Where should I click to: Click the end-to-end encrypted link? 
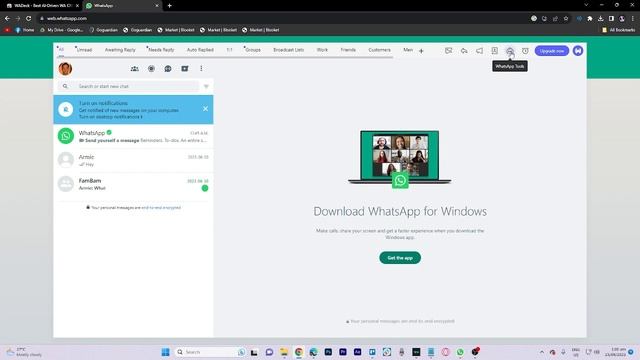pyautogui.click(x=161, y=208)
